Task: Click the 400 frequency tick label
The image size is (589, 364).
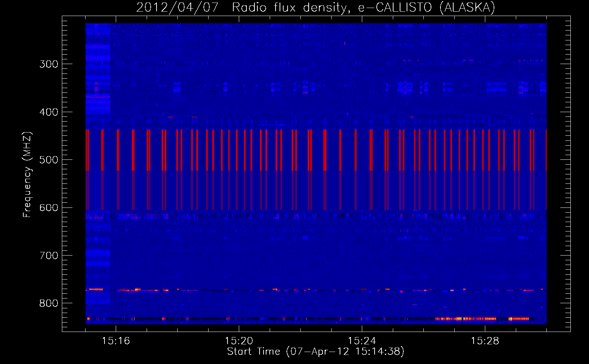Action: click(x=49, y=112)
